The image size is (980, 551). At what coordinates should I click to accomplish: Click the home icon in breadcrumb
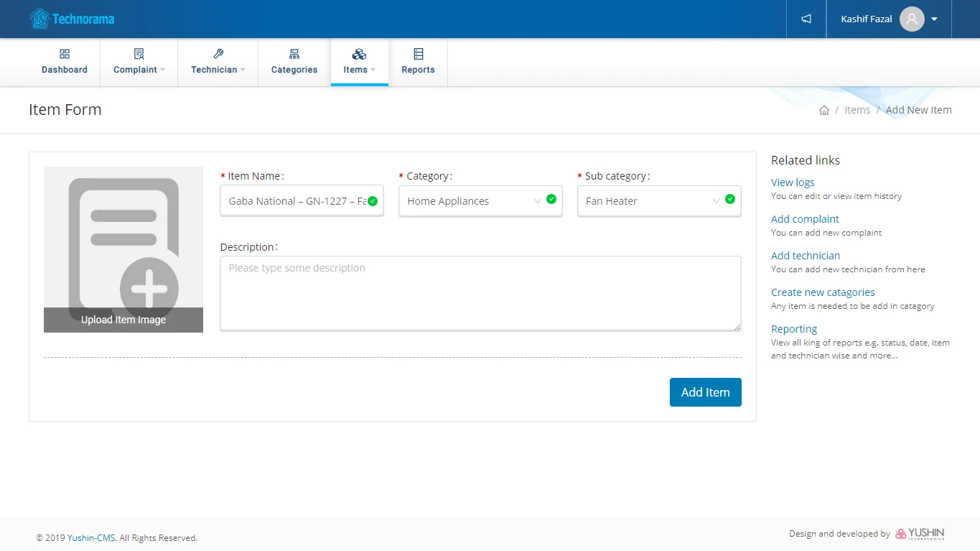pos(824,110)
